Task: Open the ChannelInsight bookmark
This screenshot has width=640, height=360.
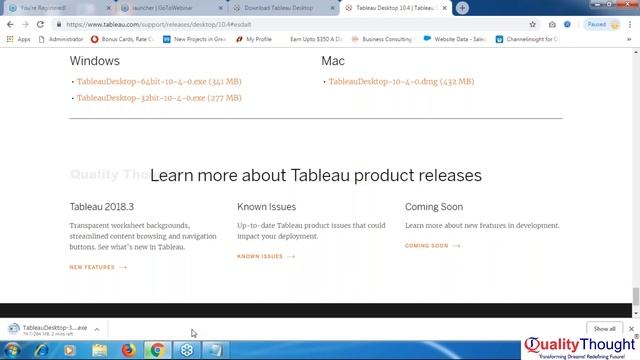Action: 527,39
